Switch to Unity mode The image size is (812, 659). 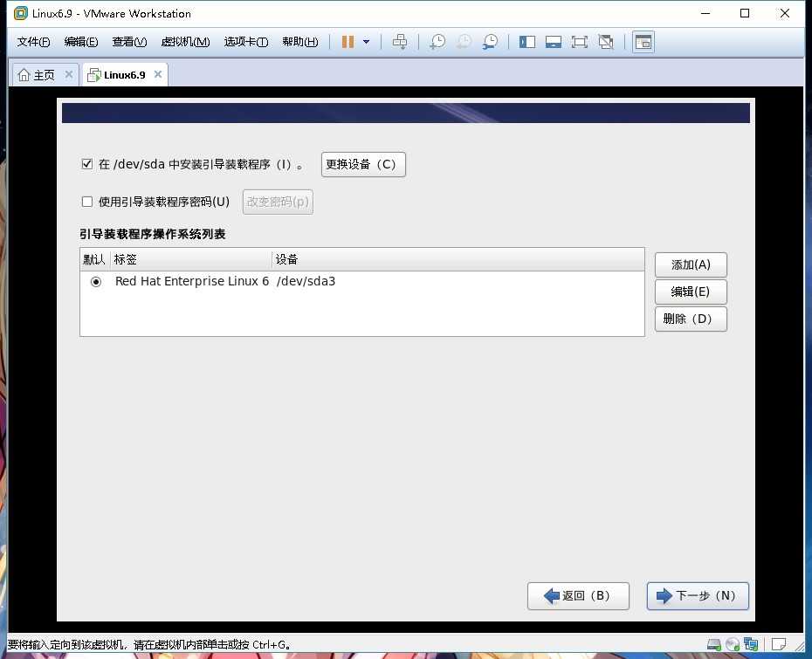pos(606,42)
